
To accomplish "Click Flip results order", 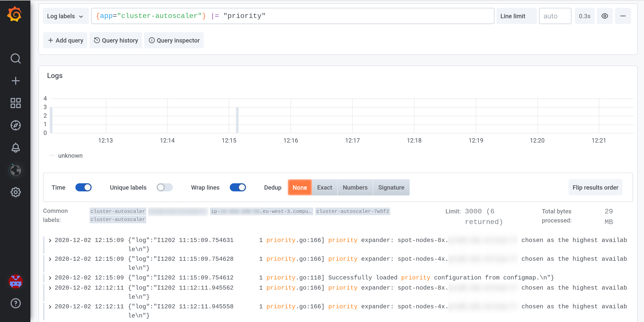I will tap(595, 187).
